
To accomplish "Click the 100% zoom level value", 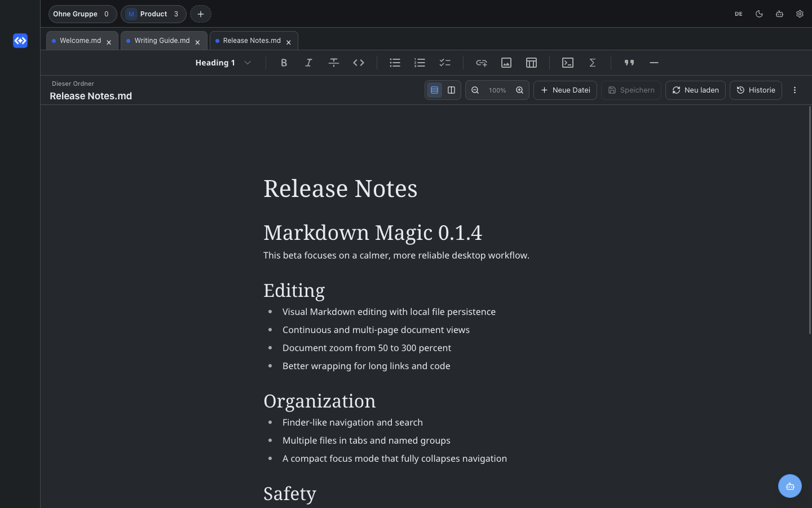I will coord(497,90).
